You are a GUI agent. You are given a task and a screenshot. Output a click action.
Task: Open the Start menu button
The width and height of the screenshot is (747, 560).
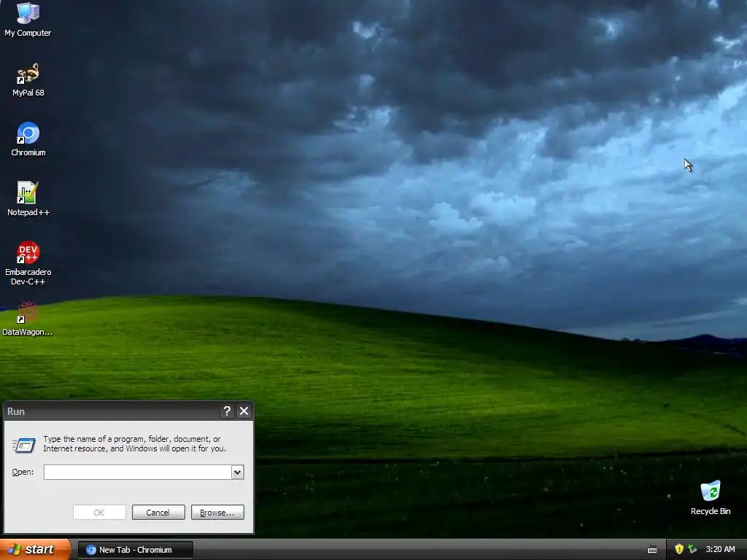[x=35, y=550]
